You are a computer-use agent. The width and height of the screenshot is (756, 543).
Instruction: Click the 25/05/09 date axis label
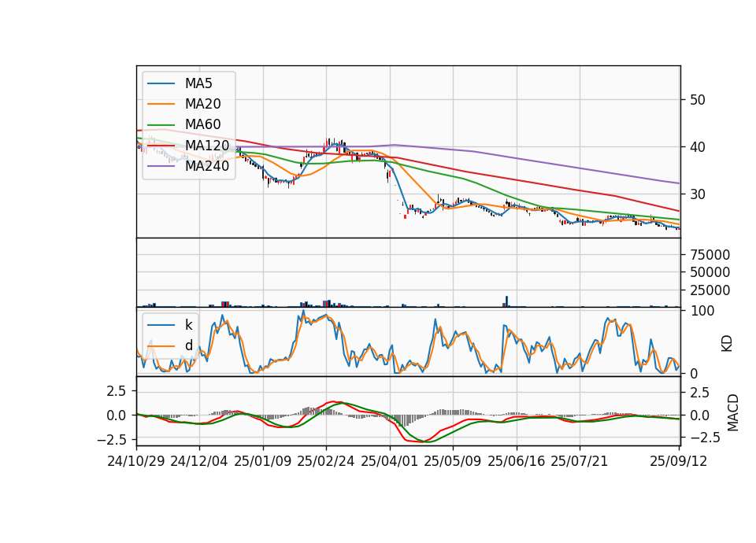click(x=453, y=461)
